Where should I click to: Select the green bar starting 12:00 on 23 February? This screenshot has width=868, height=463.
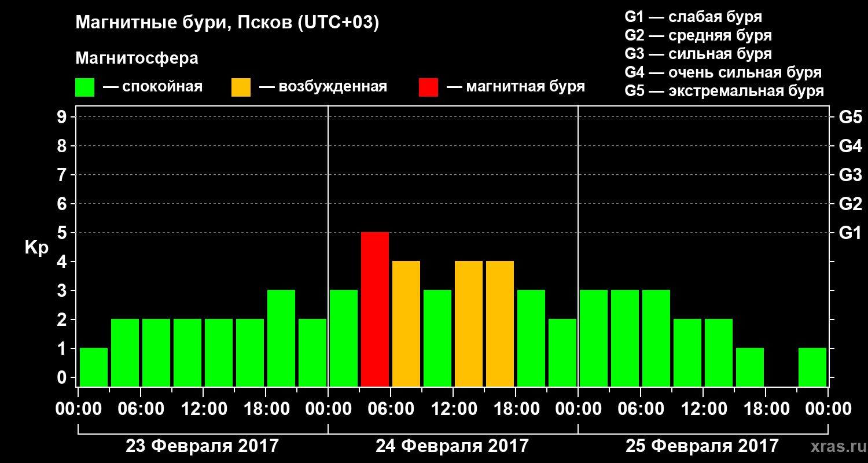click(219, 352)
